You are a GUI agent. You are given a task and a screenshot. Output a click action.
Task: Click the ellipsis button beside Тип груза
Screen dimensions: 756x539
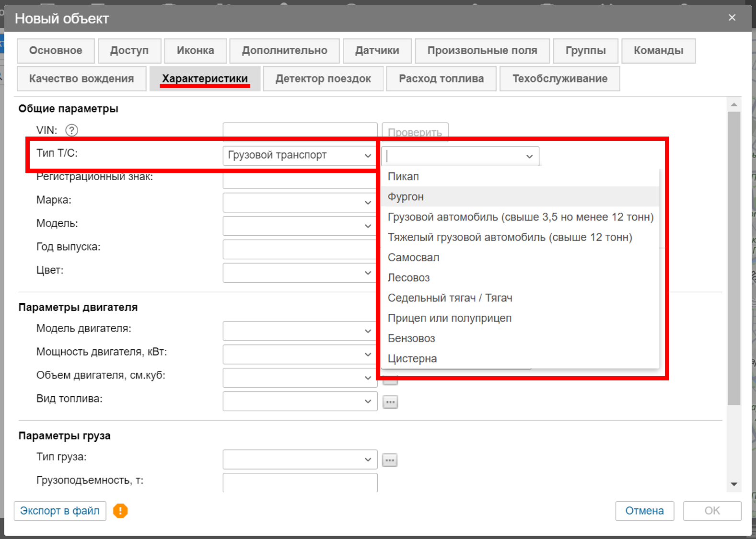390,460
